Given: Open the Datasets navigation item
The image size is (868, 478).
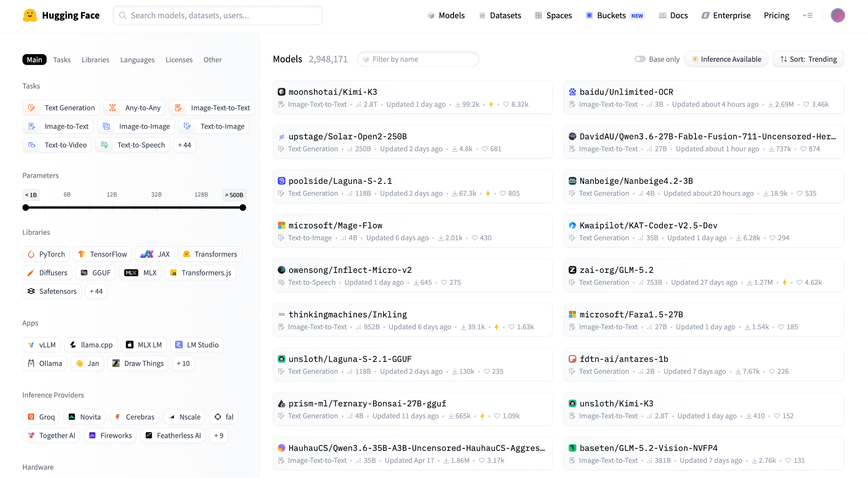Looking at the screenshot, I should (x=500, y=15).
